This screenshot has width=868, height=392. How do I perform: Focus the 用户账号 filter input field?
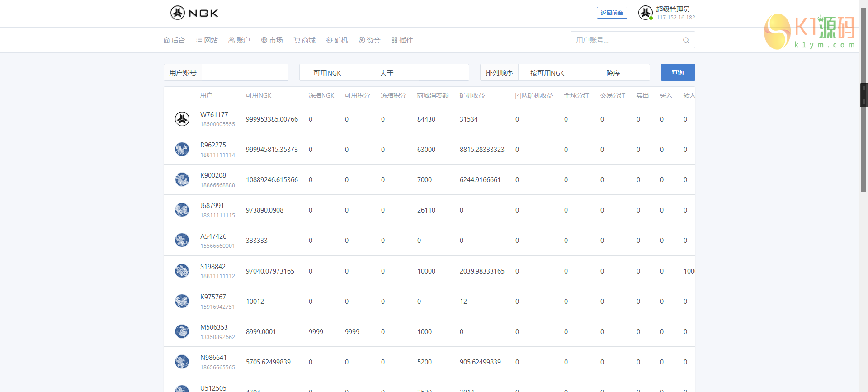[x=245, y=73]
